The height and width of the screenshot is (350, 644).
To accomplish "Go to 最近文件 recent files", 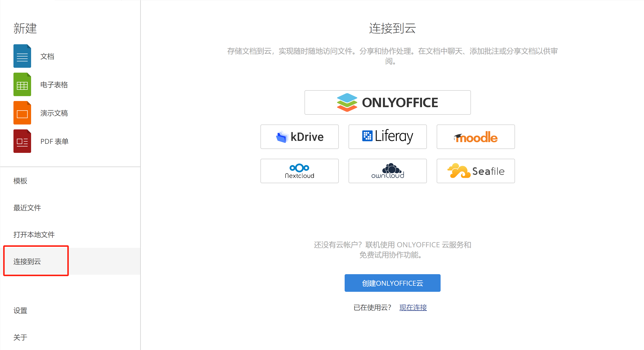I will click(27, 208).
